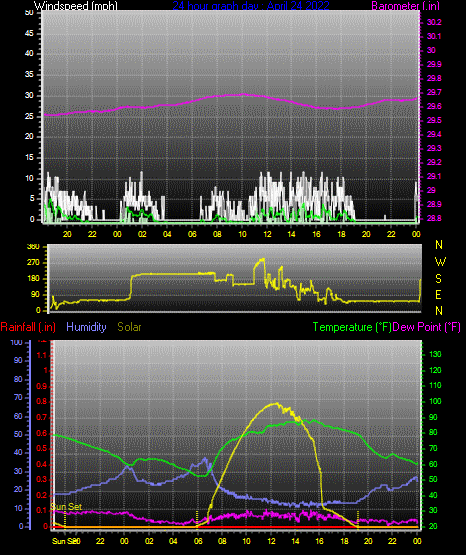The width and height of the screenshot is (466, 555).
Task: Click the "15" windspeed axis value
Action: click(29, 158)
